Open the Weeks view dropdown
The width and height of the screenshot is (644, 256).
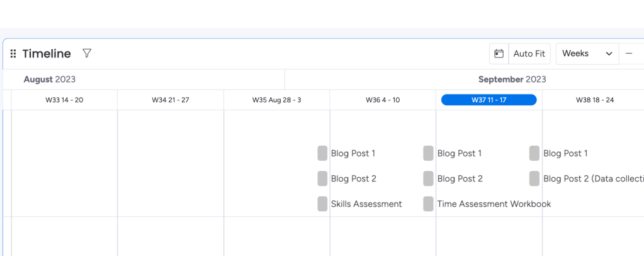point(587,54)
